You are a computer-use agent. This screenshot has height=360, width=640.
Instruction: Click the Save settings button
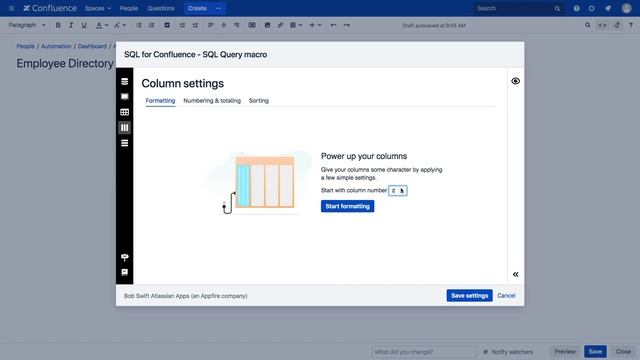[x=469, y=296]
